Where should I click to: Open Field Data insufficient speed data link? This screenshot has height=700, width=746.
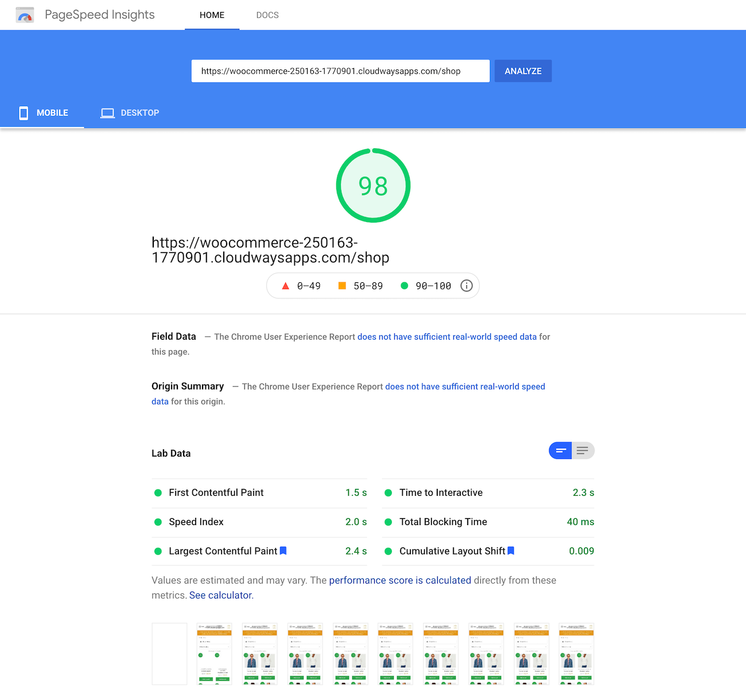tap(447, 337)
